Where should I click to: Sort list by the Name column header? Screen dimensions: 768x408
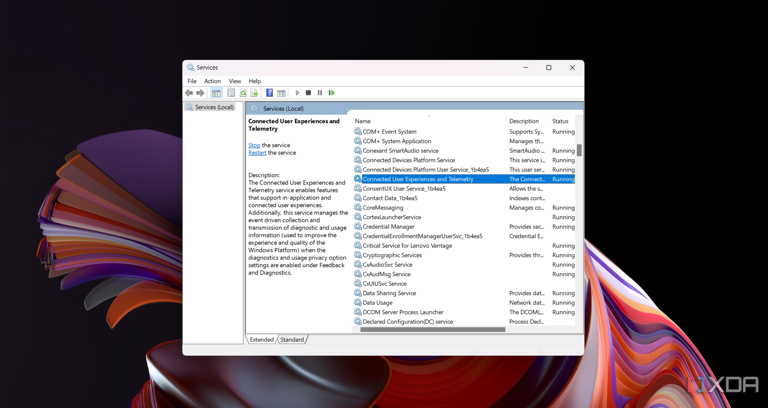(x=362, y=121)
